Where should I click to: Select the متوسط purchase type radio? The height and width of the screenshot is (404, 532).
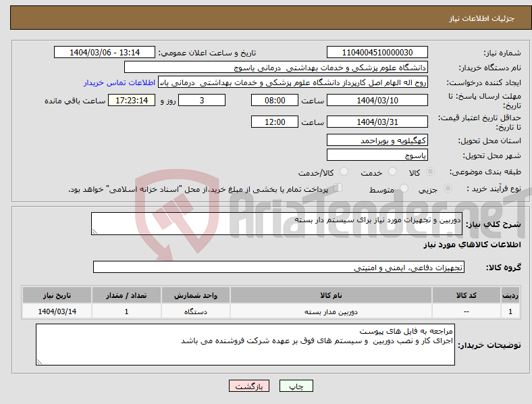coord(404,188)
